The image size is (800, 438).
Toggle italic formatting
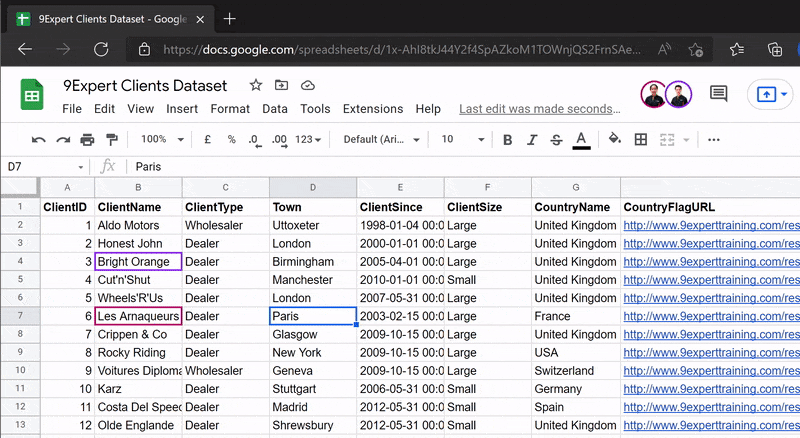532,140
